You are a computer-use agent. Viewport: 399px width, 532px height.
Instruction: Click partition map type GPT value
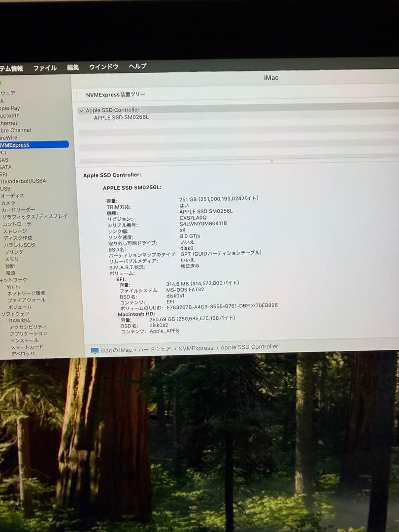(x=221, y=254)
